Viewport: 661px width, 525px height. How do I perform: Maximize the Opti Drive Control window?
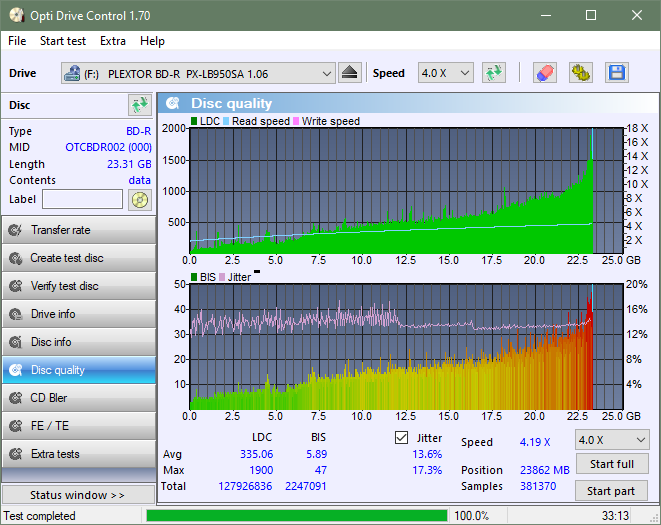point(591,16)
